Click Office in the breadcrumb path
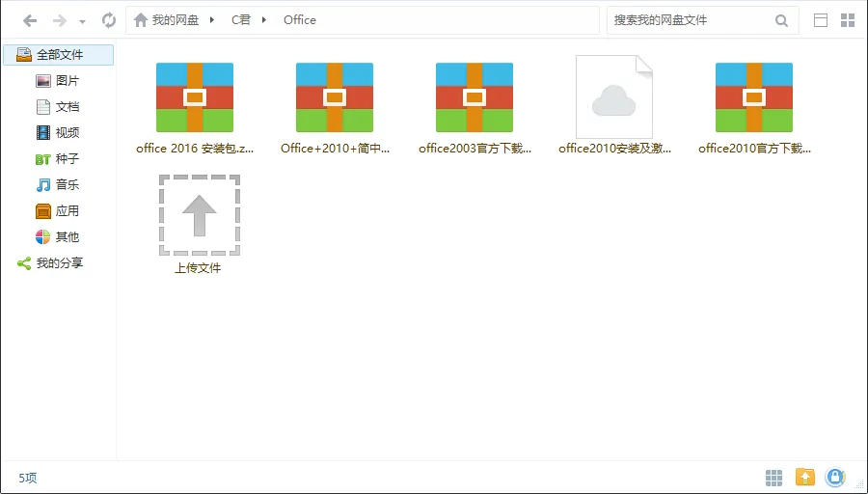 coord(300,20)
